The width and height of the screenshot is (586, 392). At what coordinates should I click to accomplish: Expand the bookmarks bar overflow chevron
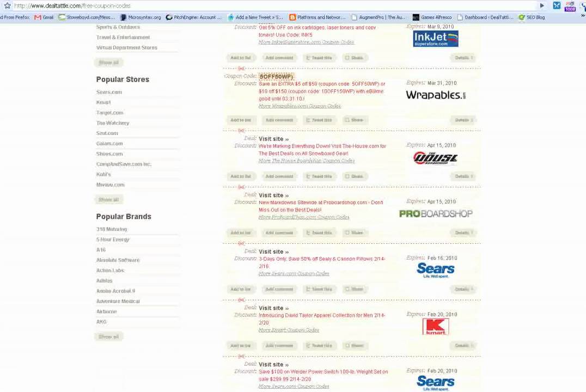click(583, 16)
